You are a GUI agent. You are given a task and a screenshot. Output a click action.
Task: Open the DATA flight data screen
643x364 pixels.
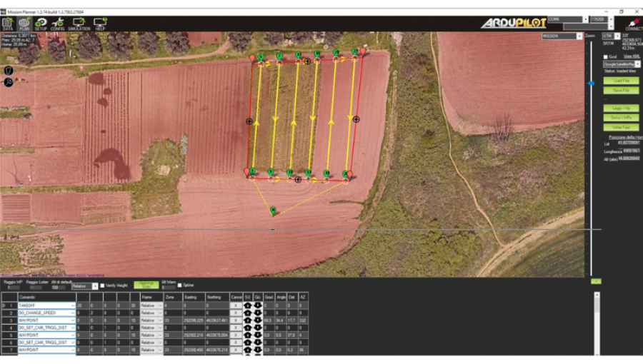click(8, 24)
